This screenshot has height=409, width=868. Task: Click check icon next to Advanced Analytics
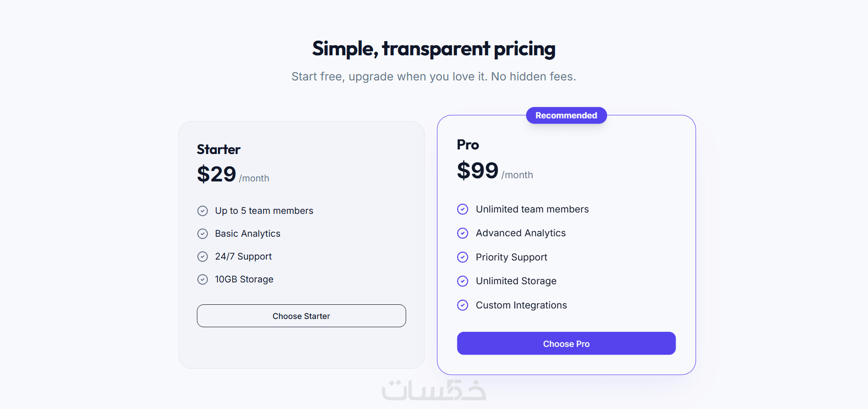pyautogui.click(x=462, y=233)
